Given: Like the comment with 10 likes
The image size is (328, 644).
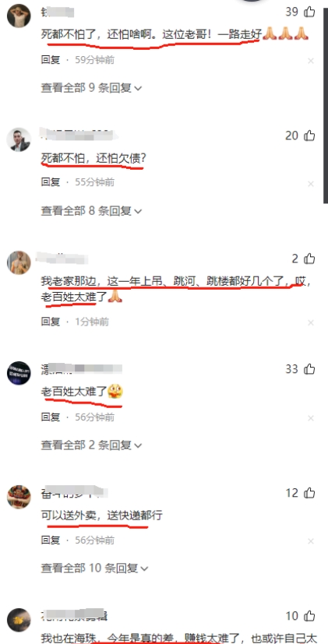Looking at the screenshot, I should (309, 616).
